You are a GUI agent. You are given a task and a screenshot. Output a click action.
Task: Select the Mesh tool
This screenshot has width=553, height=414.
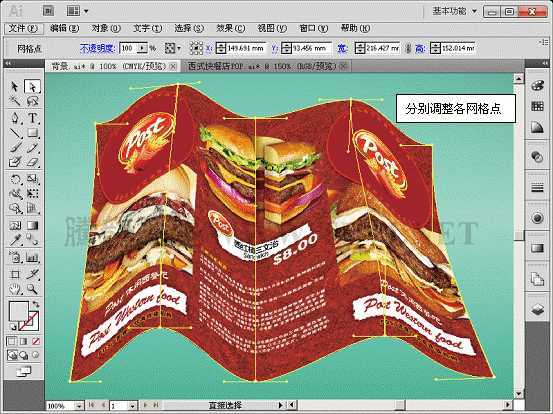point(15,225)
